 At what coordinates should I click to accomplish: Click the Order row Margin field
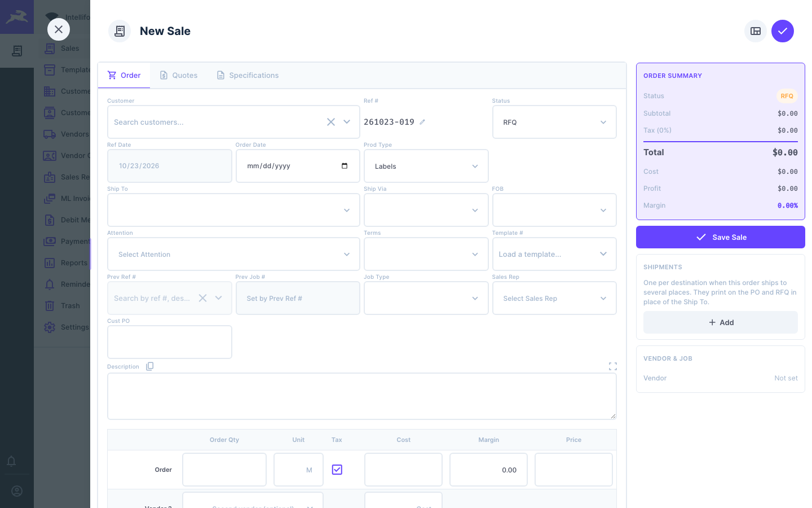(x=488, y=470)
